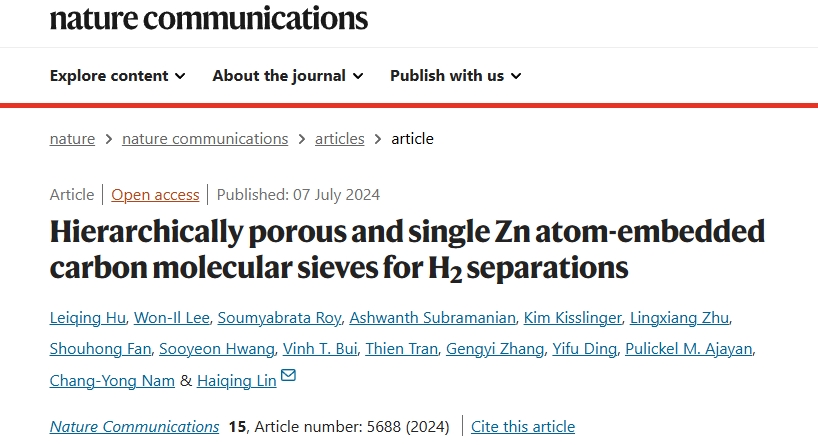
Task: Expand the Publish with us menu
Action: coord(455,76)
